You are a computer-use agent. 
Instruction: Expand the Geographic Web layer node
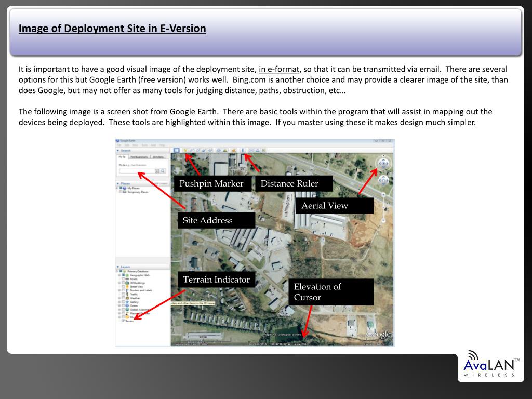119,275
